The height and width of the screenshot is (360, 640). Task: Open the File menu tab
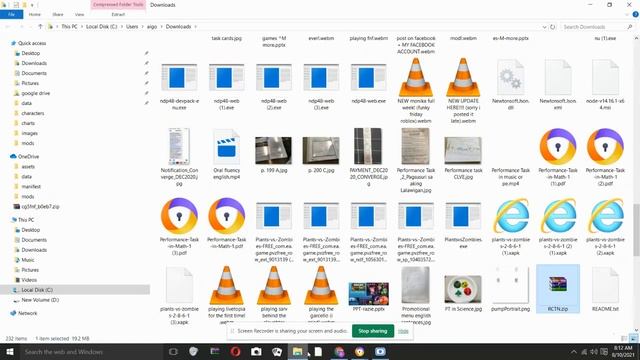pyautogui.click(x=11, y=14)
